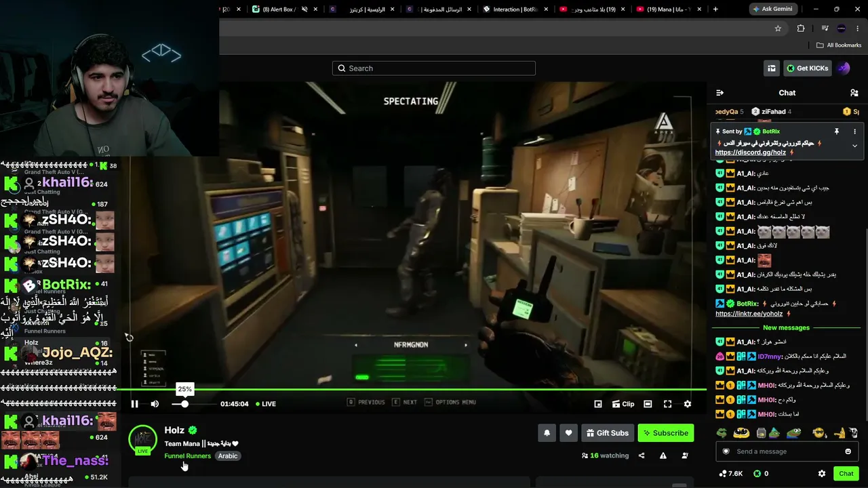868x488 pixels.
Task: Close the Alert Box tab
Action: pos(316,9)
